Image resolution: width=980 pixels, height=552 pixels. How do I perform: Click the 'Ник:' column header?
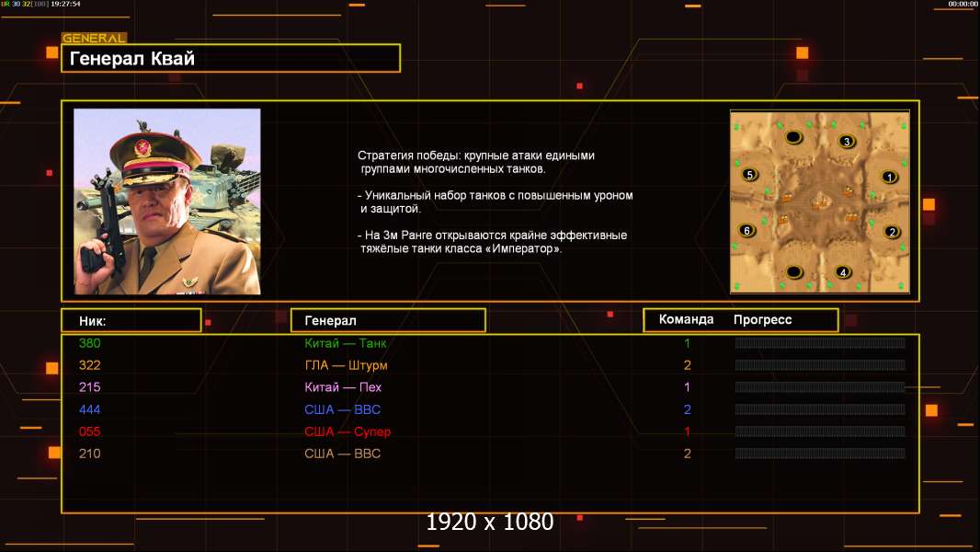(131, 321)
